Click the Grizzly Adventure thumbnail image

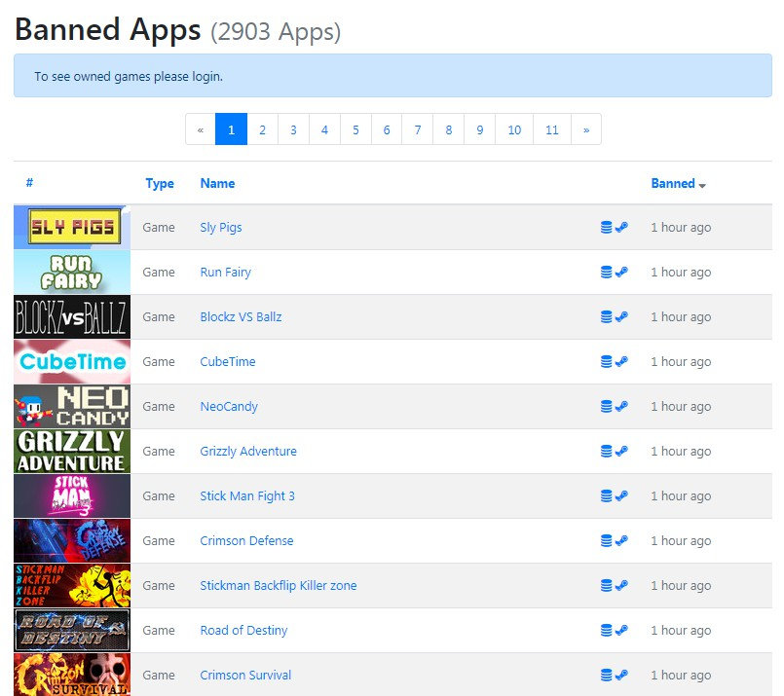tap(72, 452)
